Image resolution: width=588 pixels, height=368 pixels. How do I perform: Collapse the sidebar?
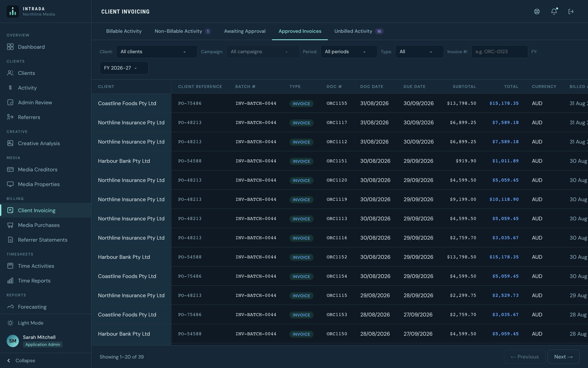(21, 360)
